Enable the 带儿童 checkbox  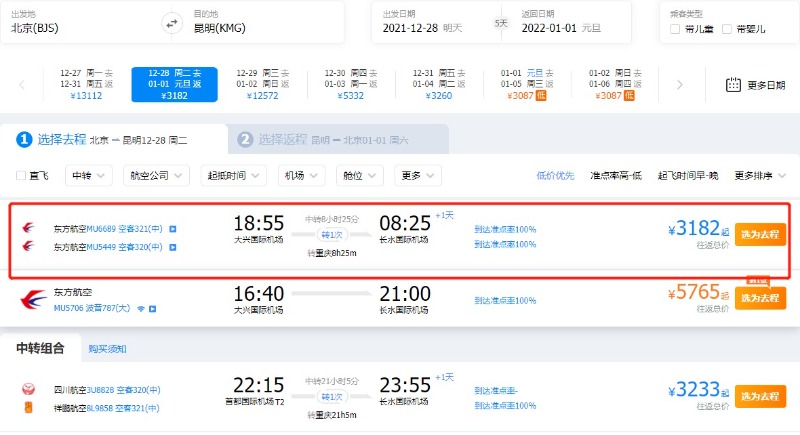675,29
